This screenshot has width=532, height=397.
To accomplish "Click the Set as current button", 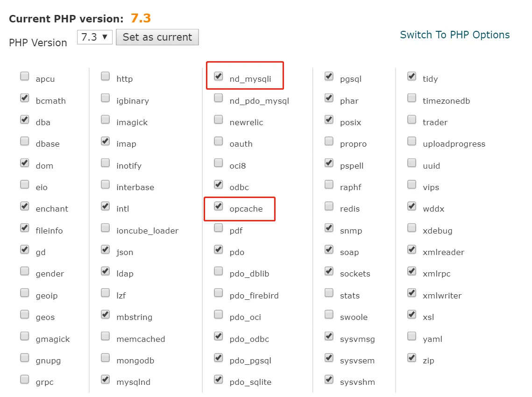I will 157,37.
